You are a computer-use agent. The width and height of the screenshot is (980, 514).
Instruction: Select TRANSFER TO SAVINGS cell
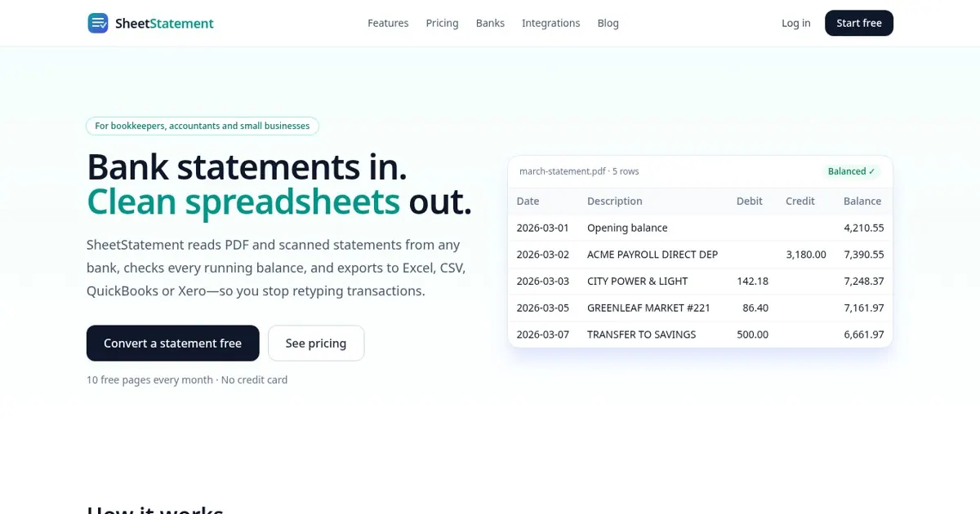coord(642,335)
